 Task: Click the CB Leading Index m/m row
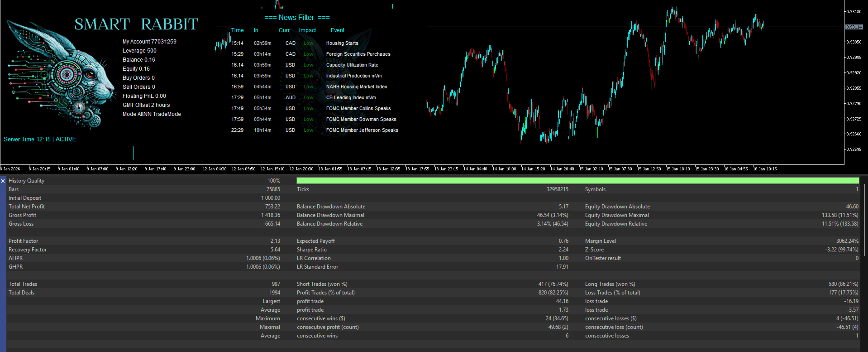351,98
